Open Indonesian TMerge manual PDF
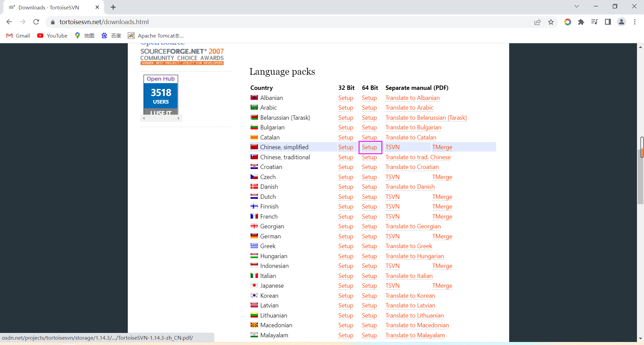The image size is (644, 345). (442, 266)
